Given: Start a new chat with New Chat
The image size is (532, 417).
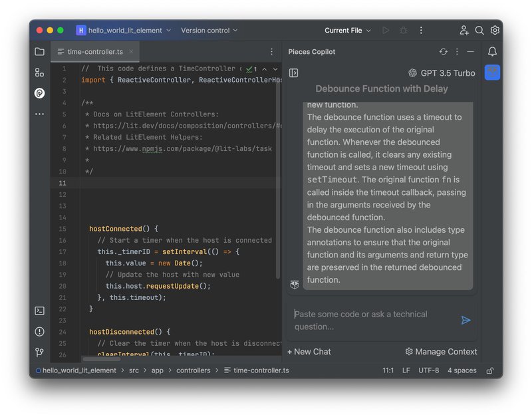Looking at the screenshot, I should (309, 351).
